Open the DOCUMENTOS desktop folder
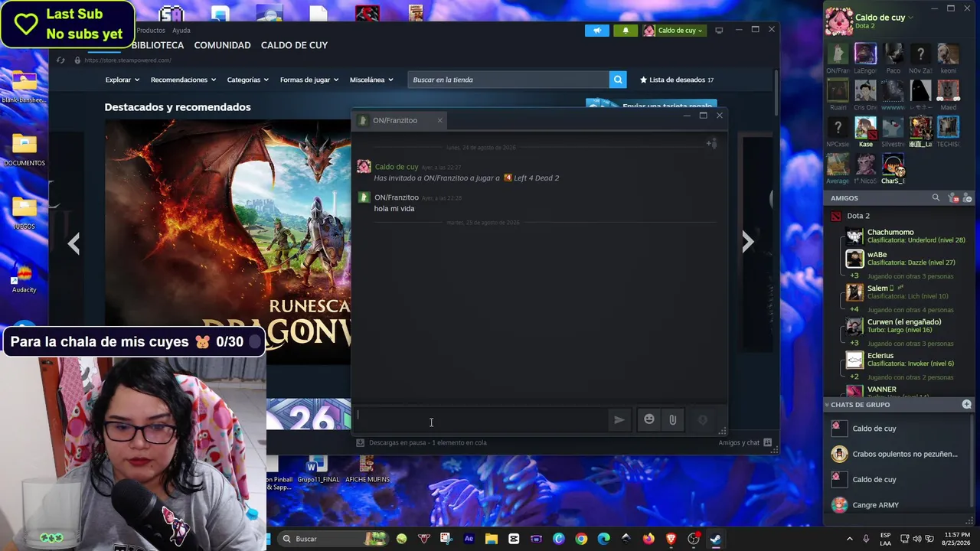 click(x=24, y=149)
